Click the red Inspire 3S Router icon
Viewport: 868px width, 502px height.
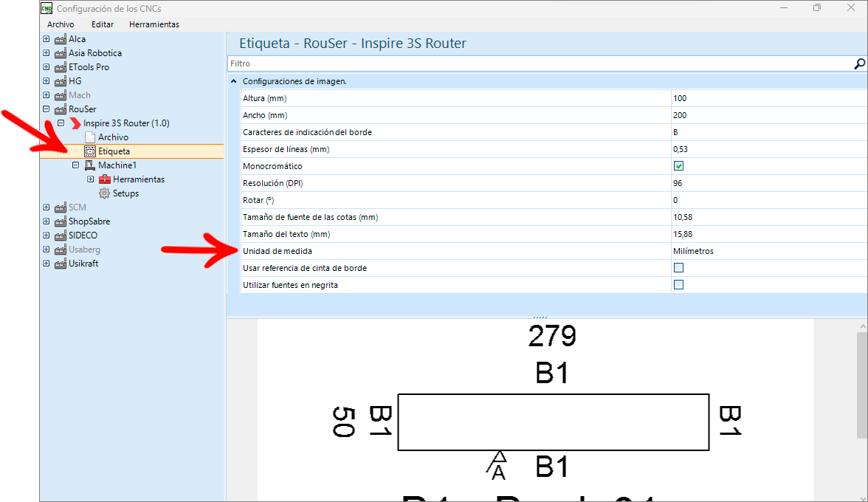click(75, 123)
